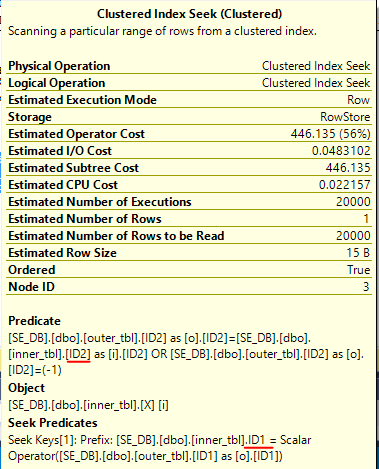379x469 pixels.
Task: Click the Estimated Number of Executions label
Action: coord(100,202)
